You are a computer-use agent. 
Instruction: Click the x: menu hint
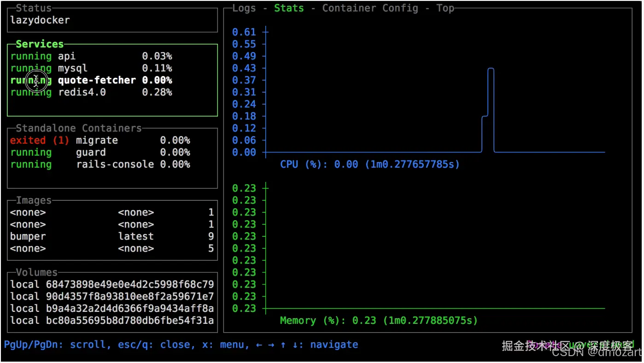[x=223, y=345]
